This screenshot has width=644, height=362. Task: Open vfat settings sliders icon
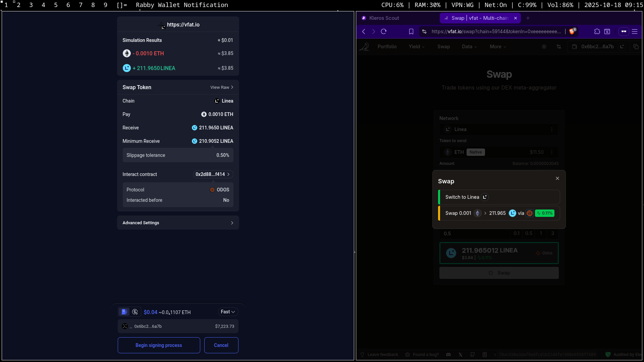[x=559, y=47]
